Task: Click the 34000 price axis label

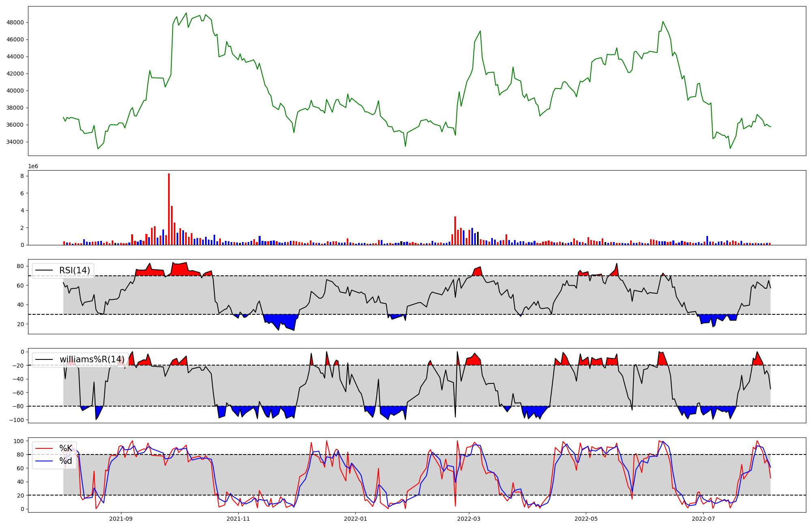Action: click(15, 142)
